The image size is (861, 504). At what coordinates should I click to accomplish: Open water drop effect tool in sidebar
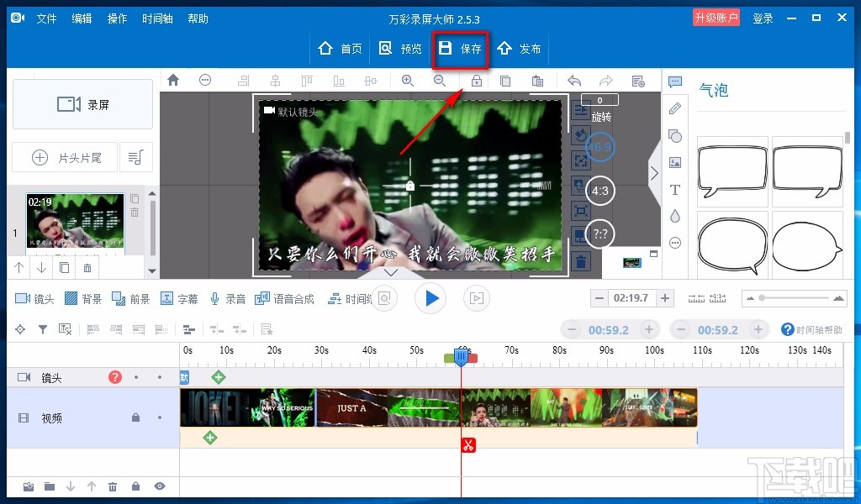point(675,216)
